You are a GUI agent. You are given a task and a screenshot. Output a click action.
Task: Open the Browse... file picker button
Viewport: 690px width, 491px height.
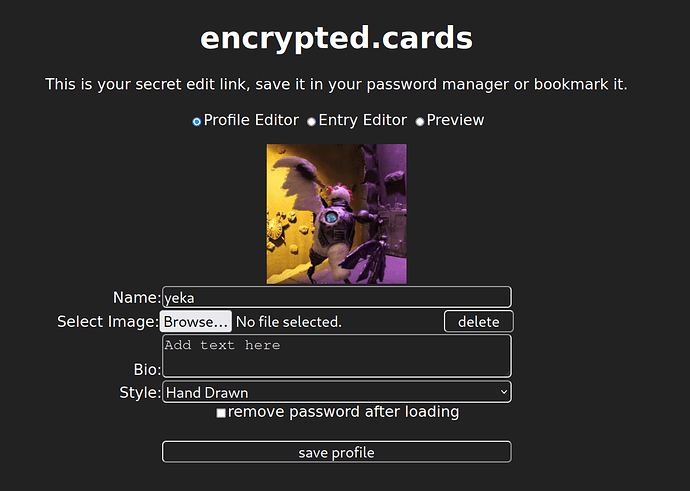pos(195,322)
